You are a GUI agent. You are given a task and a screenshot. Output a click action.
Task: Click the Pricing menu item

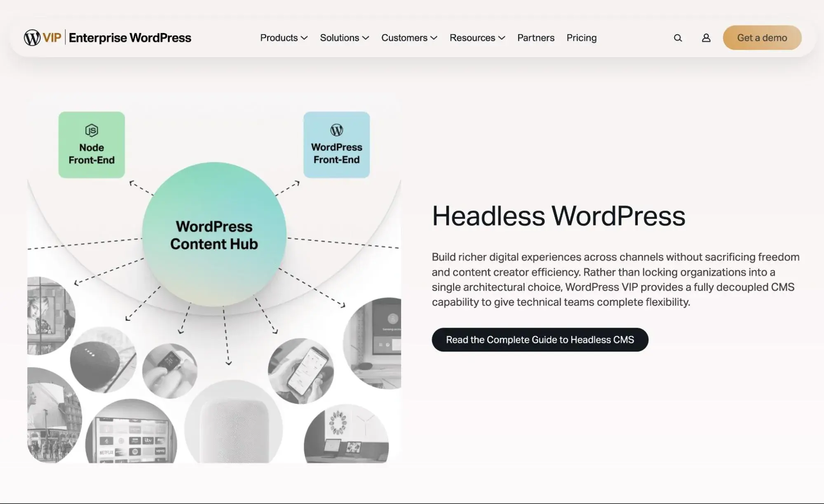[582, 38]
